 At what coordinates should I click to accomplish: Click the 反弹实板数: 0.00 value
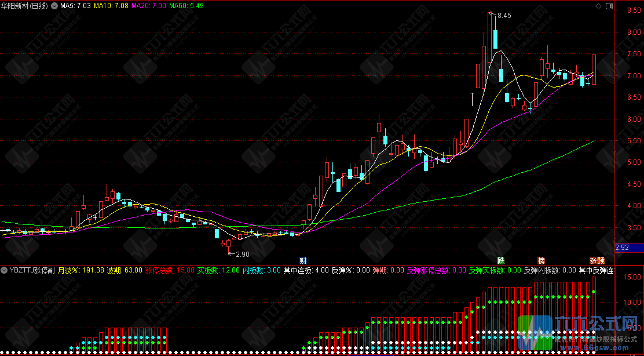[495, 270]
